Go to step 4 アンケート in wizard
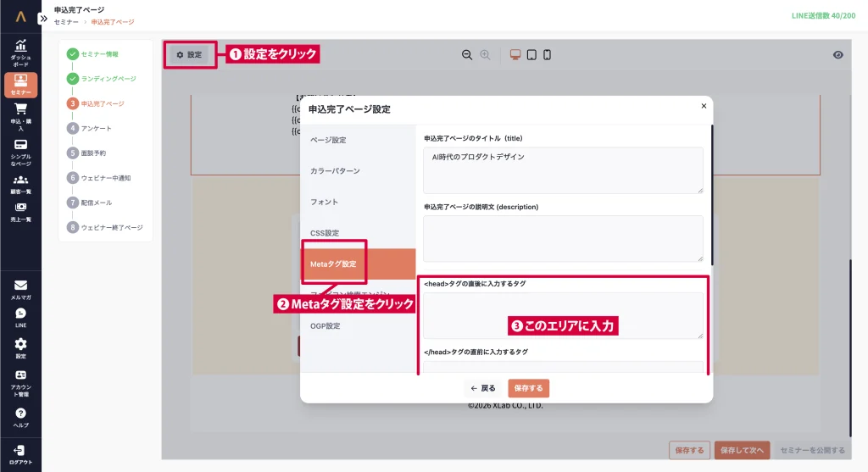Viewport: 868px width, 472px height. point(96,128)
